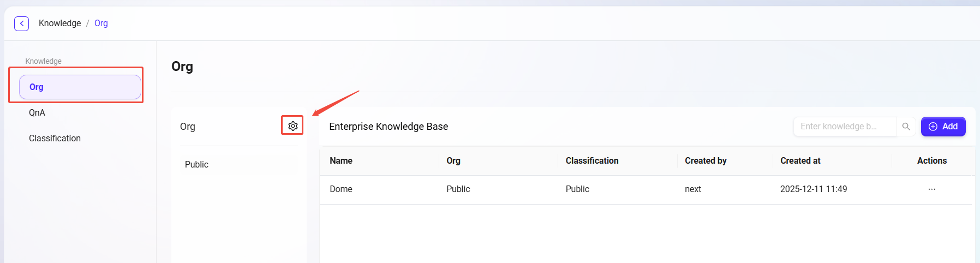Screen dimensions: 980x263
Task: Click the back arrow icon
Action: 21,23
